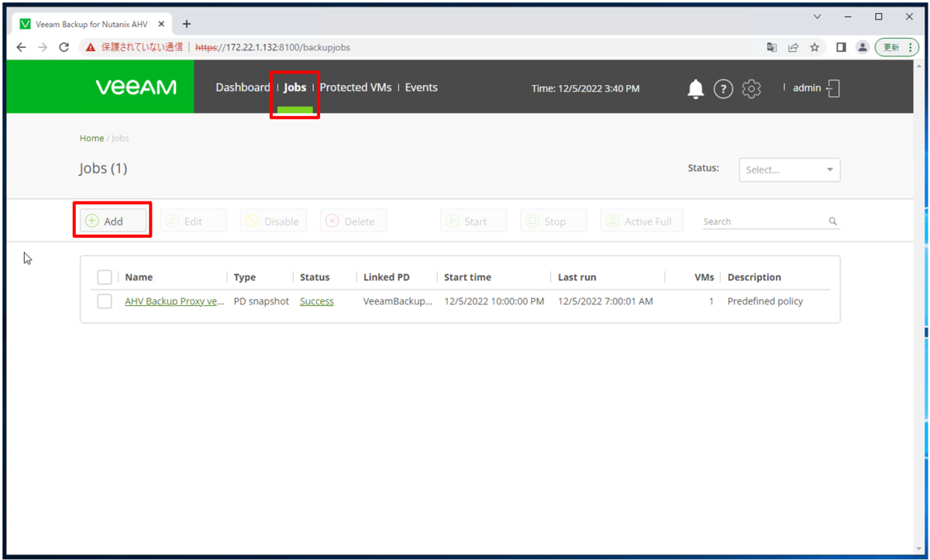Click the not-secure warning triangle icon

(91, 47)
